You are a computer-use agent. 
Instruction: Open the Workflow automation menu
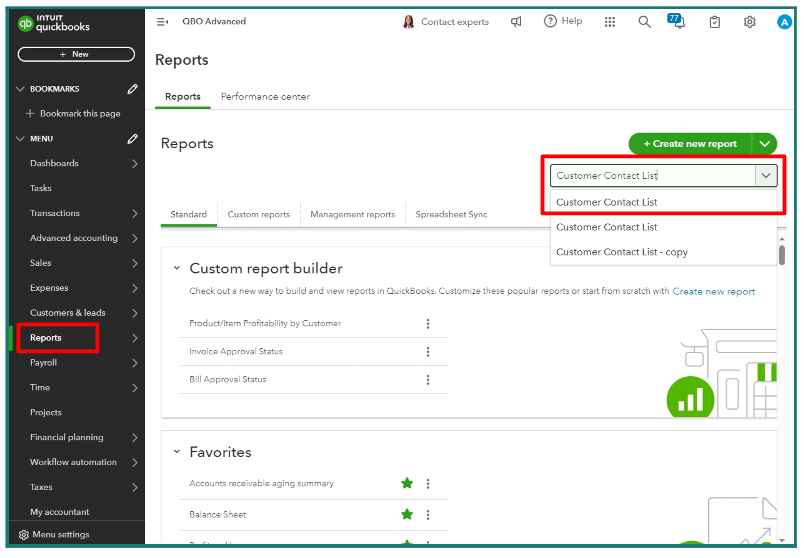coord(73,462)
